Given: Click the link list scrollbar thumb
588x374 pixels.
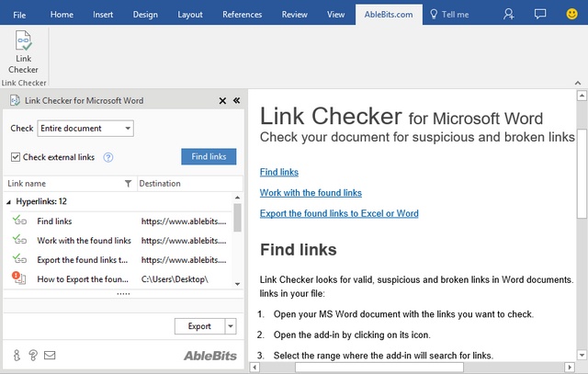Looking at the screenshot, I should click(237, 218).
